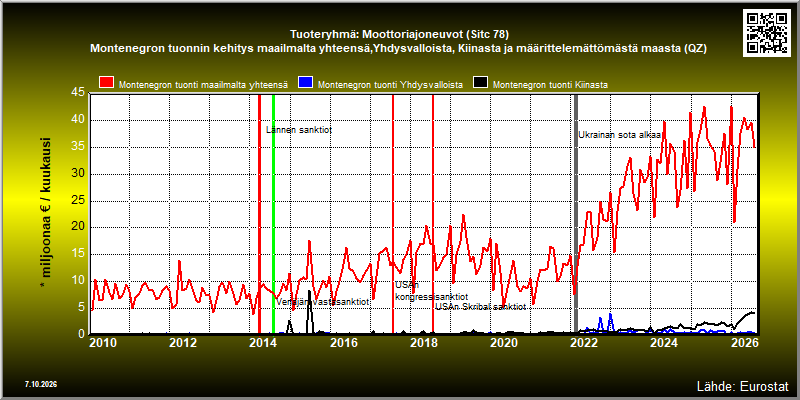This screenshot has height=400, width=800.
Task: Click the 'Ukrainan sota alkaa' label
Action: [619, 135]
